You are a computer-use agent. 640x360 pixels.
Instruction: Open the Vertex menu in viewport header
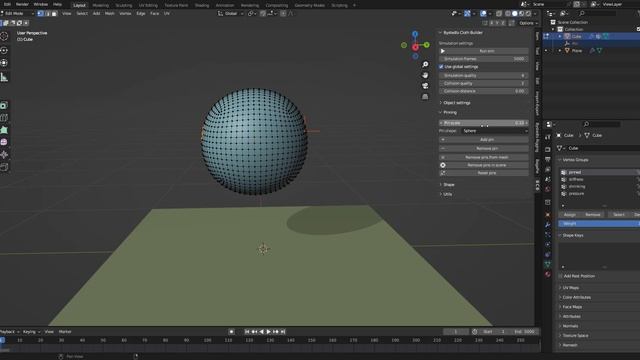coord(125,13)
